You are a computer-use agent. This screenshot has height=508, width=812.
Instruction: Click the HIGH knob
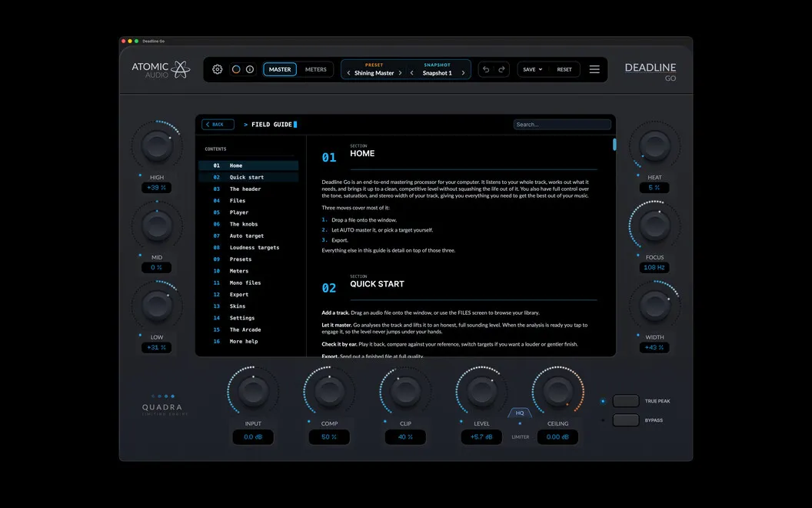point(157,146)
